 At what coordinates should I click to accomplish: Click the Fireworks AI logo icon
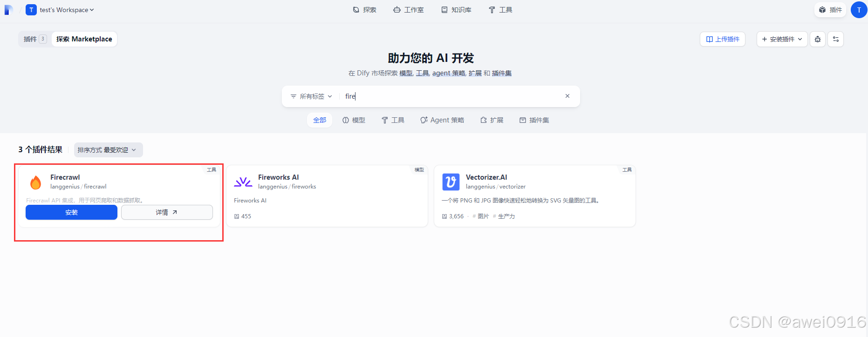tap(243, 182)
